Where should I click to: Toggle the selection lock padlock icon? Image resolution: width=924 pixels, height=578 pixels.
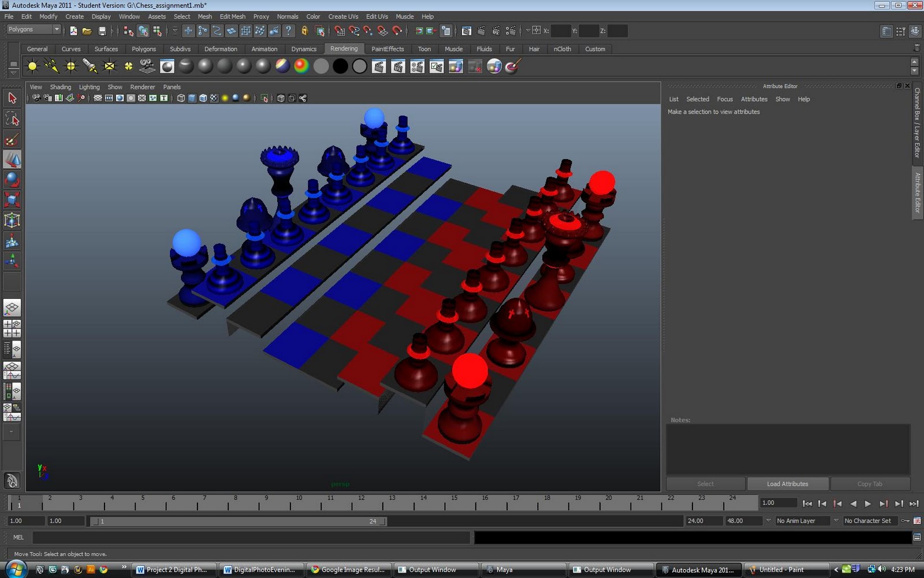[304, 29]
